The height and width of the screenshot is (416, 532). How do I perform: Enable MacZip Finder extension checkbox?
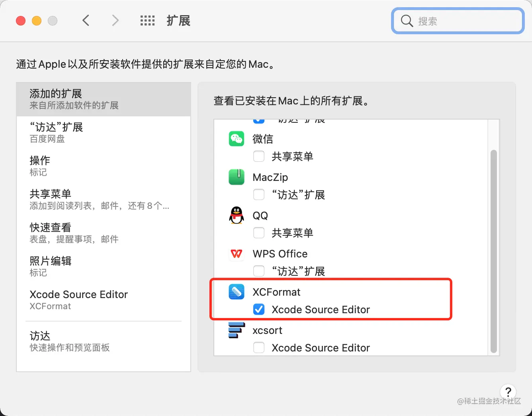259,194
